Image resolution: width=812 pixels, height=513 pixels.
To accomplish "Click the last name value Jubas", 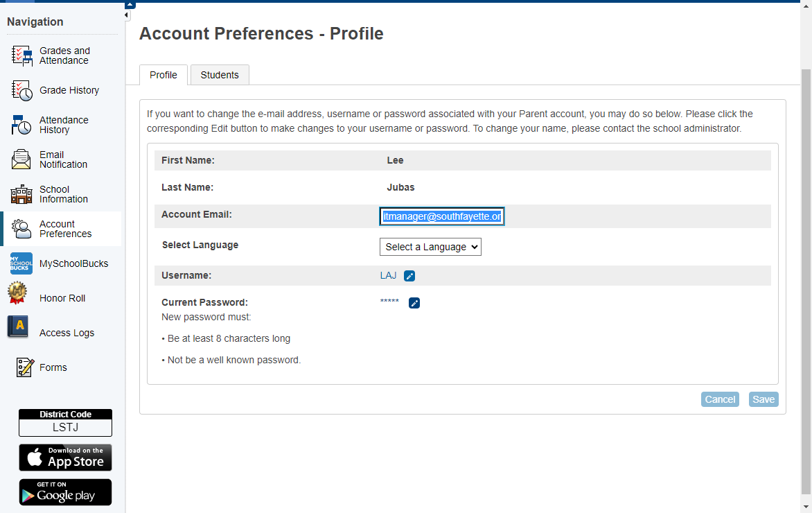I will 401,188.
